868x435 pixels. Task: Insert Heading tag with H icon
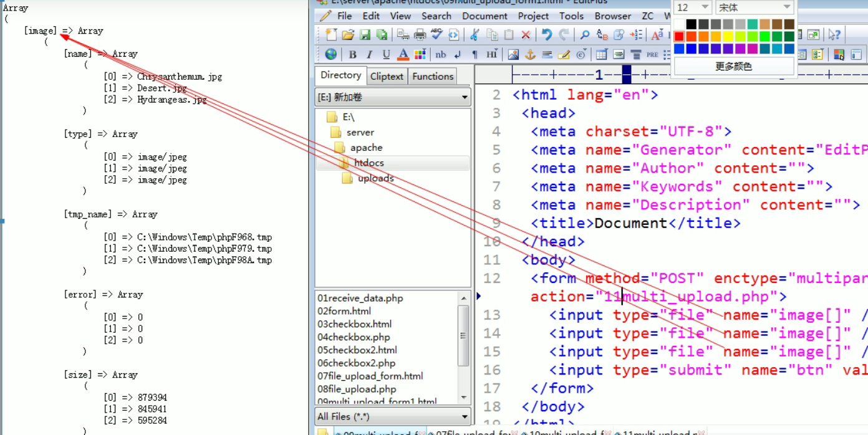(492, 55)
